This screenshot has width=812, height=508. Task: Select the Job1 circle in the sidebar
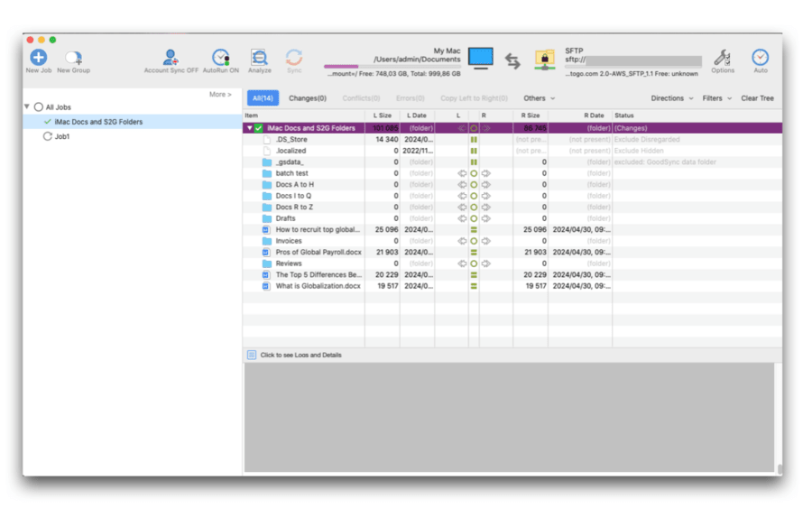[x=48, y=137]
